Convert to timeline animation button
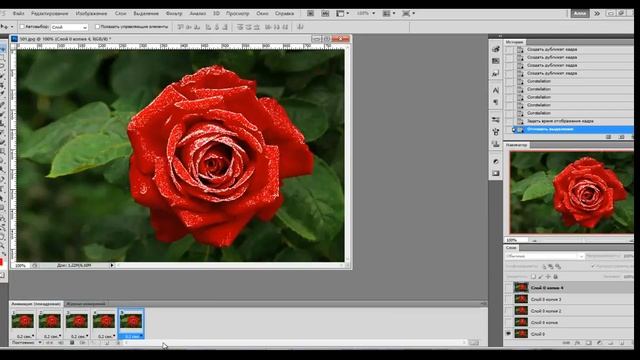The width and height of the screenshot is (640, 360). (474, 343)
